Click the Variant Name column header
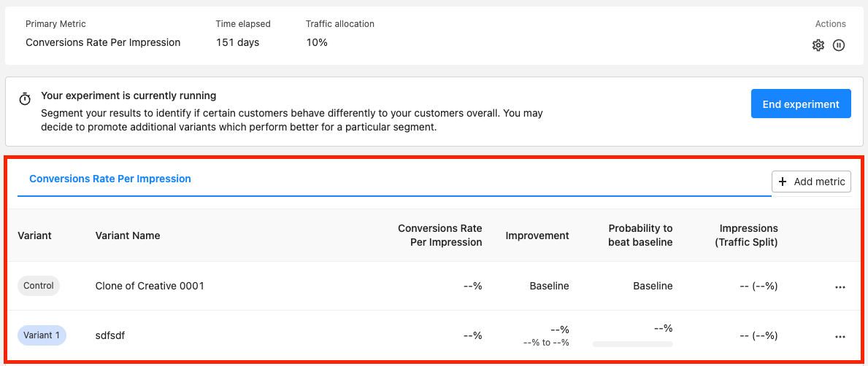 pos(128,235)
